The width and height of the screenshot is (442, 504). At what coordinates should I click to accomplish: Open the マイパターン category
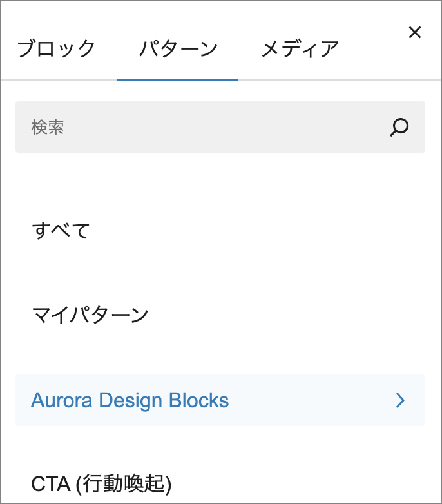(x=90, y=315)
